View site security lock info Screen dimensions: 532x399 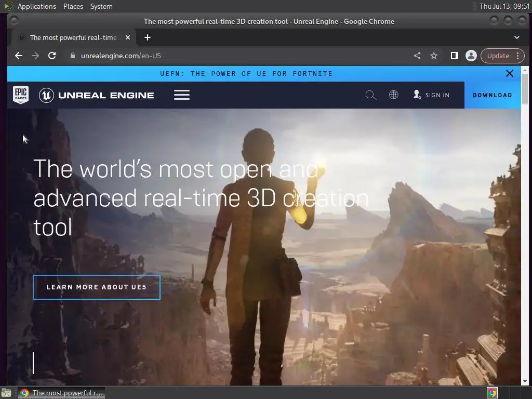click(x=72, y=56)
